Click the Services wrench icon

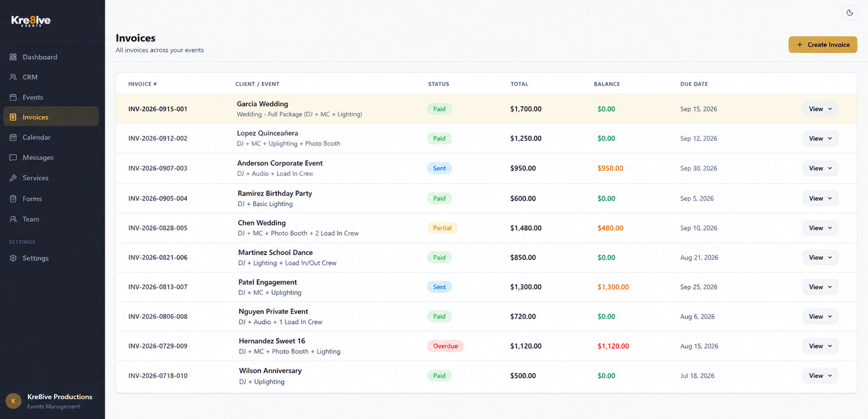(13, 178)
